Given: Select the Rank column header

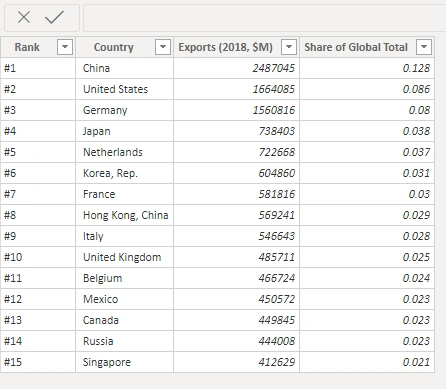Looking at the screenshot, I should click(27, 47).
